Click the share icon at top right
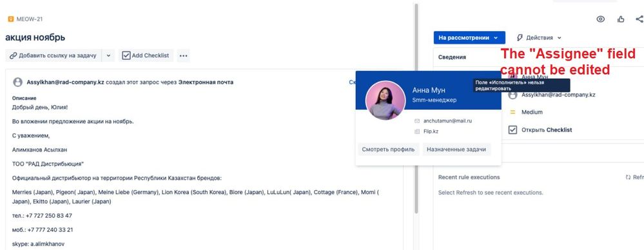 [x=639, y=19]
